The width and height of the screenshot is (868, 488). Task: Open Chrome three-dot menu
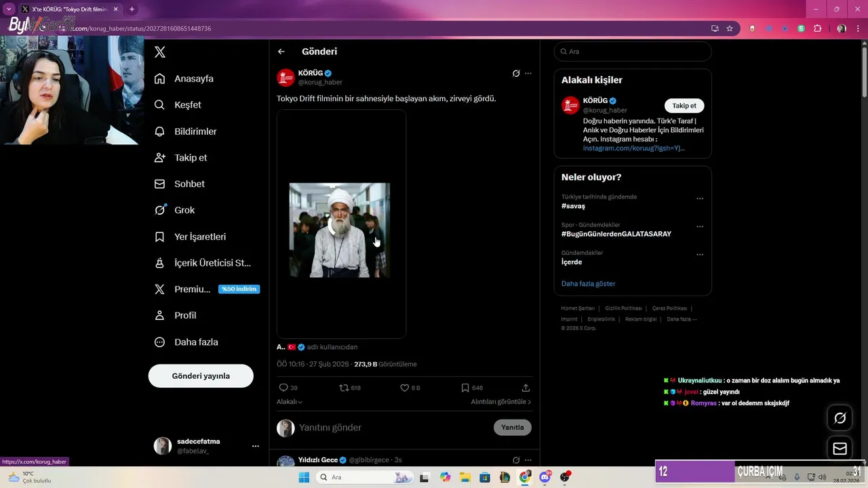coord(858,28)
